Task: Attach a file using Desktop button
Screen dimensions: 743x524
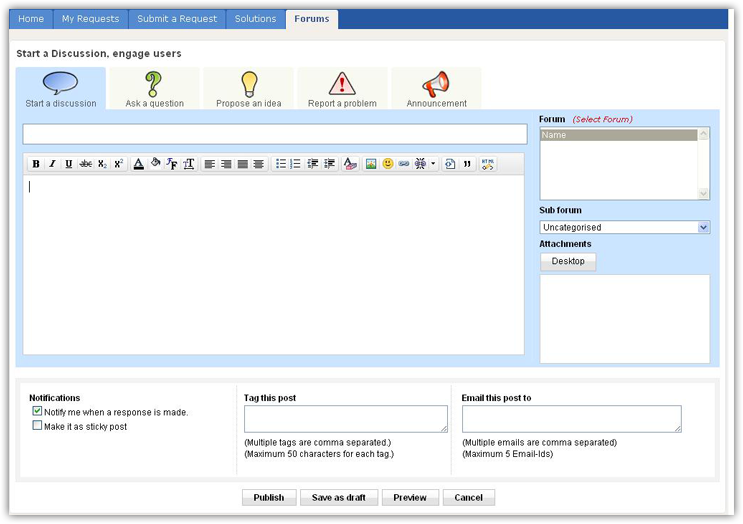Action: click(568, 262)
